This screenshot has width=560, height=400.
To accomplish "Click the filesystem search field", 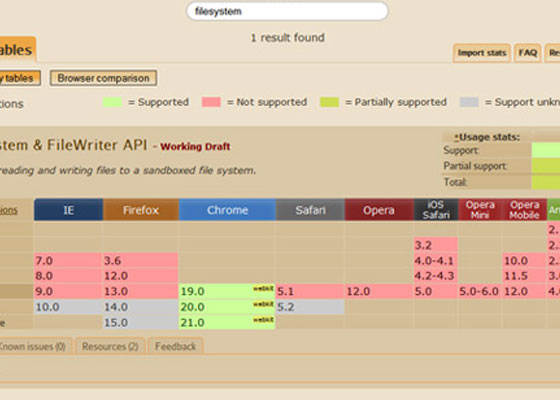I will point(287,11).
